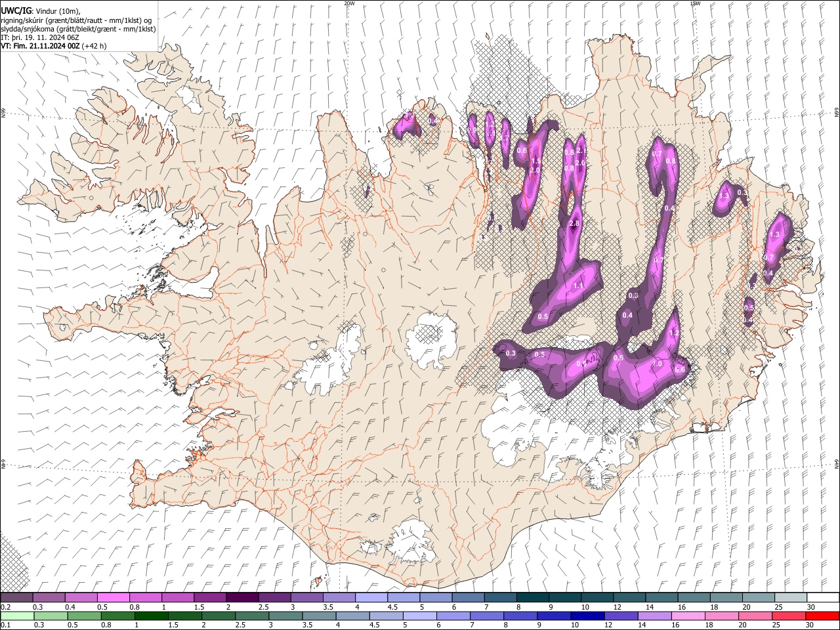Click the valid time line 'VT: Fim. 21.11.2024 00Z'
840x630 pixels.
click(41, 46)
